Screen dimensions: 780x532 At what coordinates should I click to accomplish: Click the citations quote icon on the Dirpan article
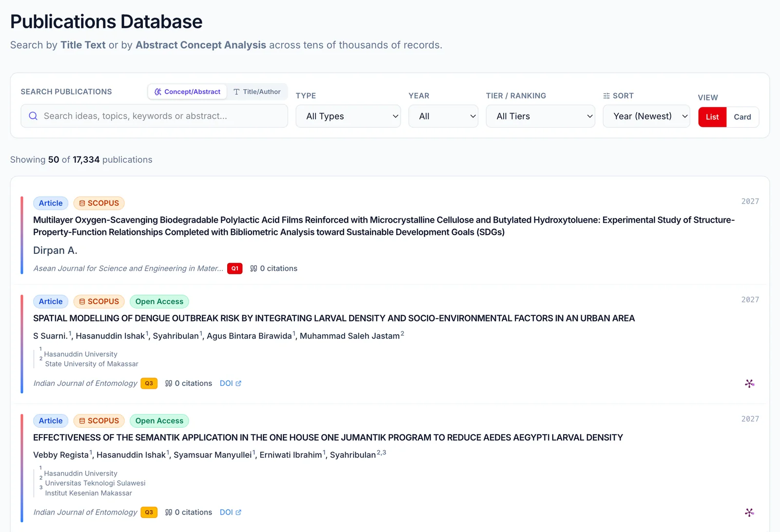click(x=253, y=268)
